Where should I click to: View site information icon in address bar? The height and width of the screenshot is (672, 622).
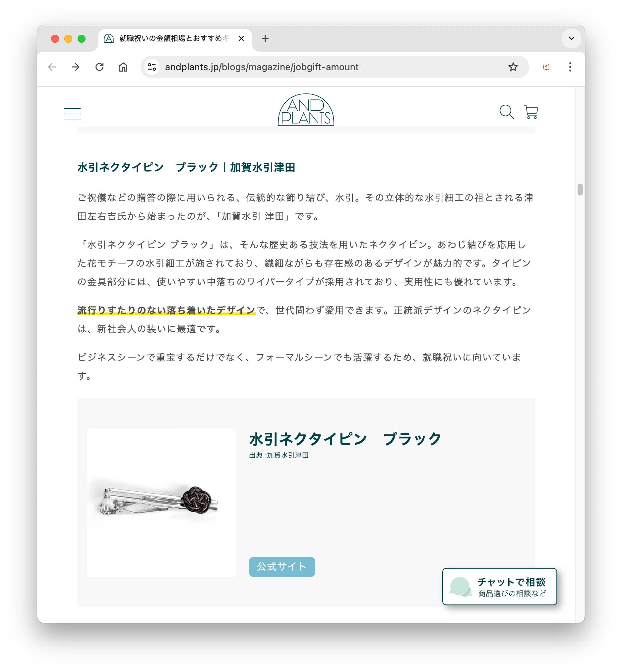[152, 67]
